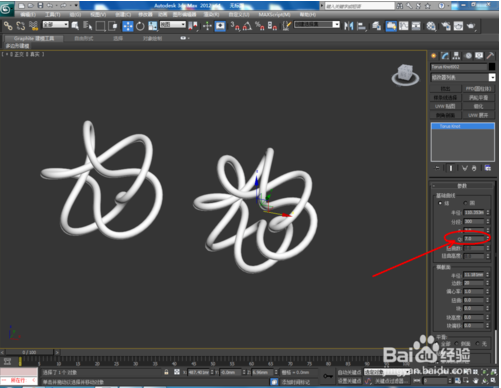Open the Selection ribbon tab
This screenshot has height=388, width=501.
pyautogui.click(x=118, y=38)
